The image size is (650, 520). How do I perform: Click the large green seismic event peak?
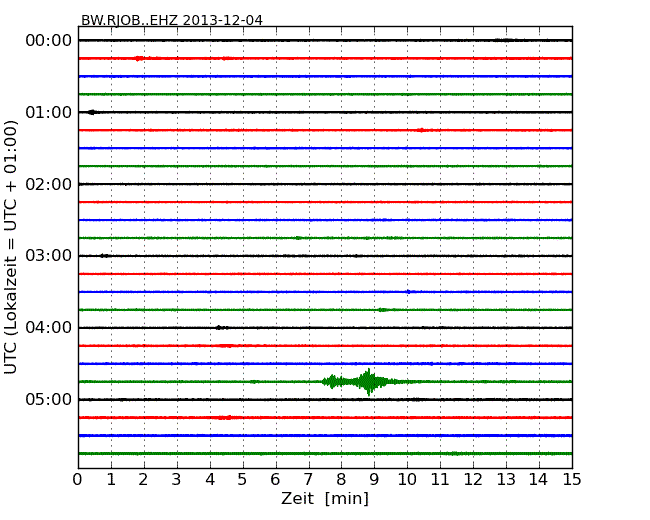tap(368, 382)
